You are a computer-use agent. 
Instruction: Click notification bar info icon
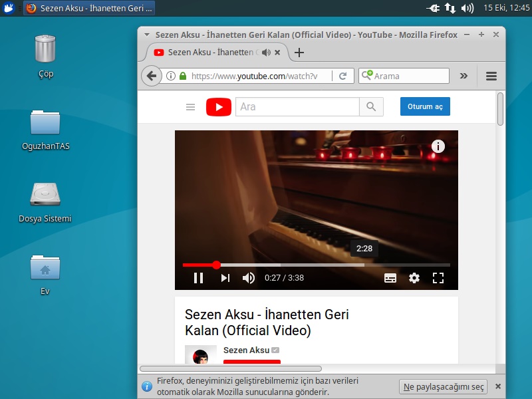click(147, 386)
